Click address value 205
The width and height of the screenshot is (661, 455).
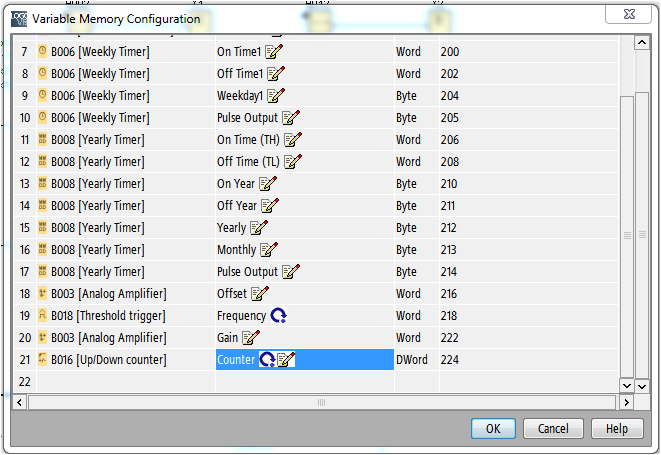tap(450, 117)
